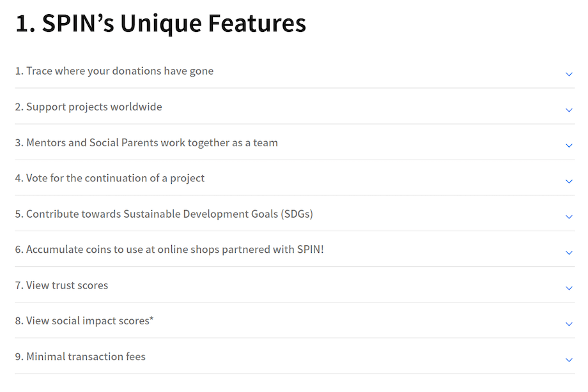Click chevron beside Accumulate coins item
Viewport: 588px width, 392px height.
569,253
